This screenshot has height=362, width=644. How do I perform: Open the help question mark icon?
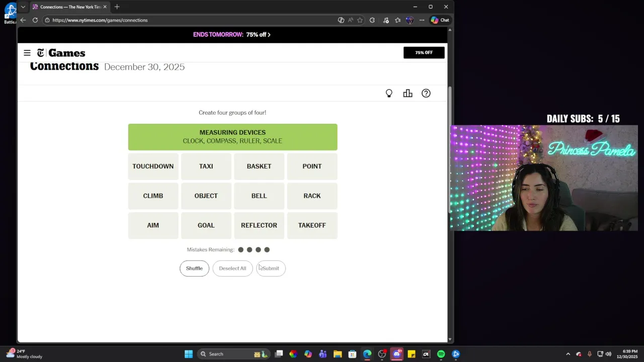click(x=426, y=94)
